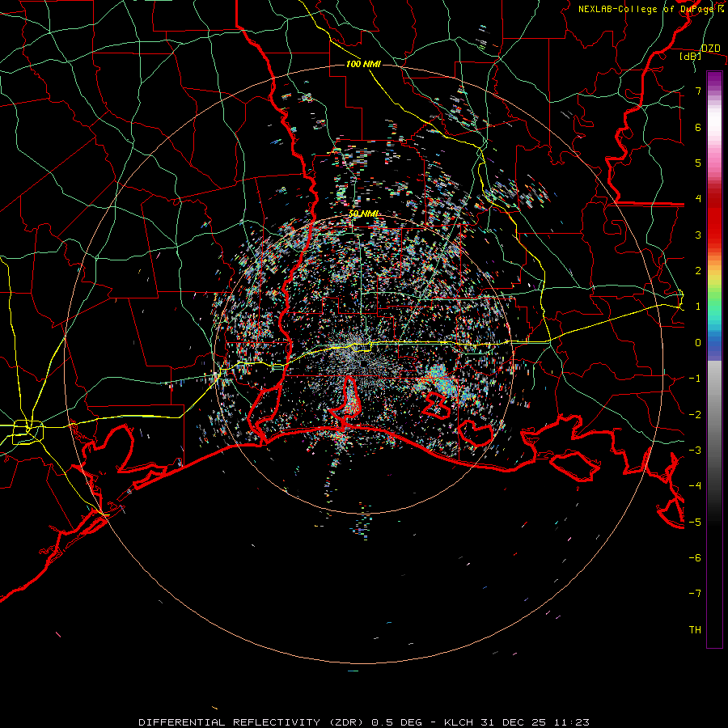
Task: Click the 0 dB value on the scale
Action: tap(698, 343)
